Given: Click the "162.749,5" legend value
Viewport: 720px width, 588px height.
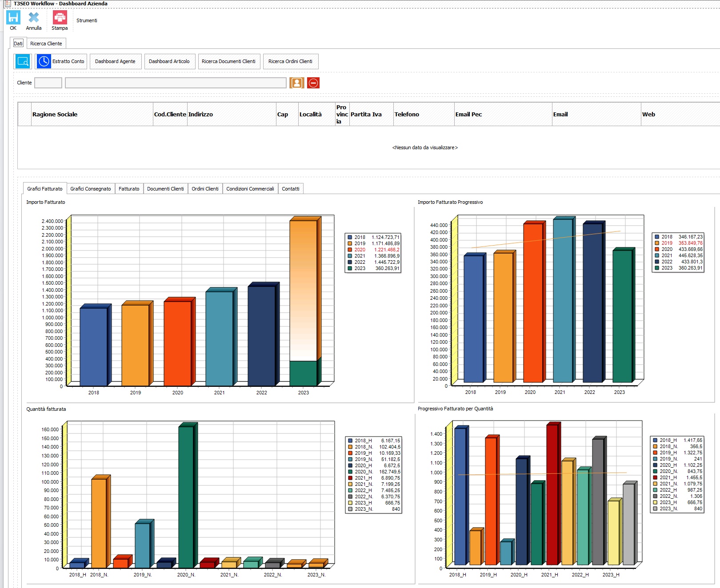Looking at the screenshot, I should (389, 472).
